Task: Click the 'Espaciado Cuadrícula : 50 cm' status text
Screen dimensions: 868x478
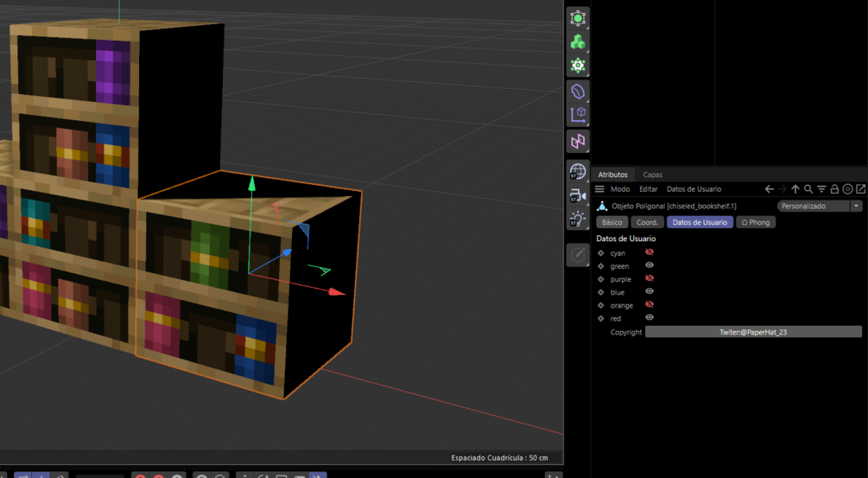Action: coord(499,458)
